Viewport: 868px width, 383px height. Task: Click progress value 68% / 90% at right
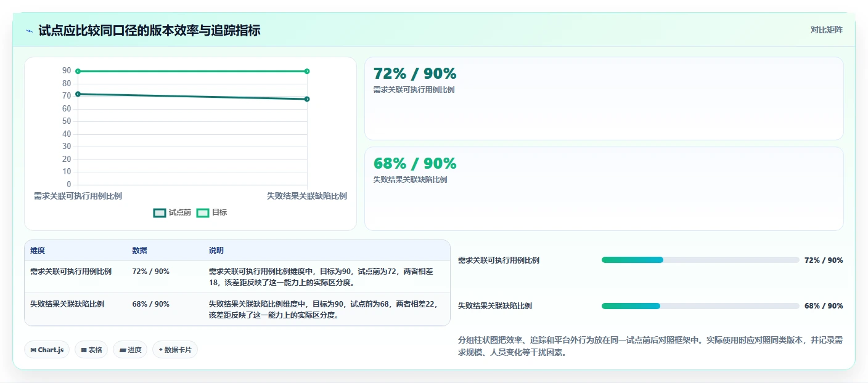point(824,306)
